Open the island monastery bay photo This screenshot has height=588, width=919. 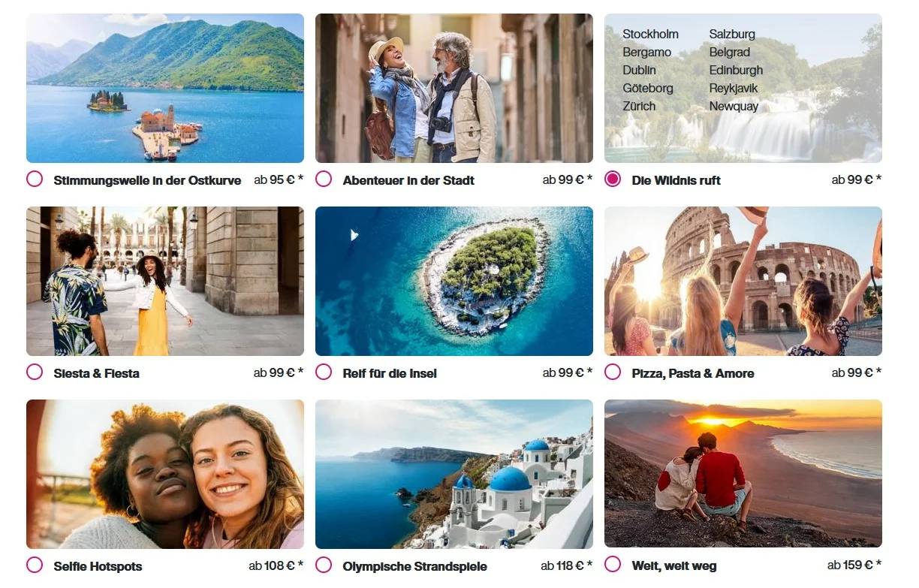point(165,88)
